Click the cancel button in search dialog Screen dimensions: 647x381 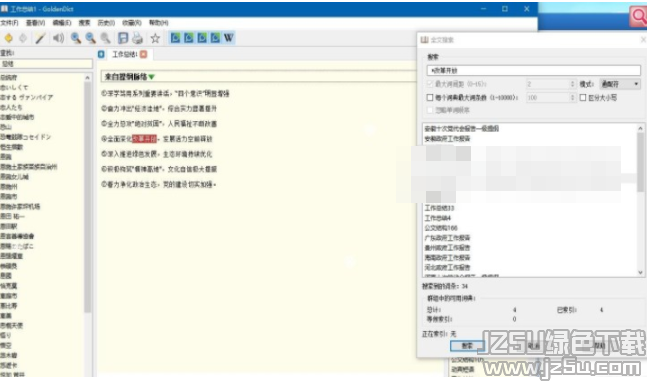pyautogui.click(x=534, y=346)
